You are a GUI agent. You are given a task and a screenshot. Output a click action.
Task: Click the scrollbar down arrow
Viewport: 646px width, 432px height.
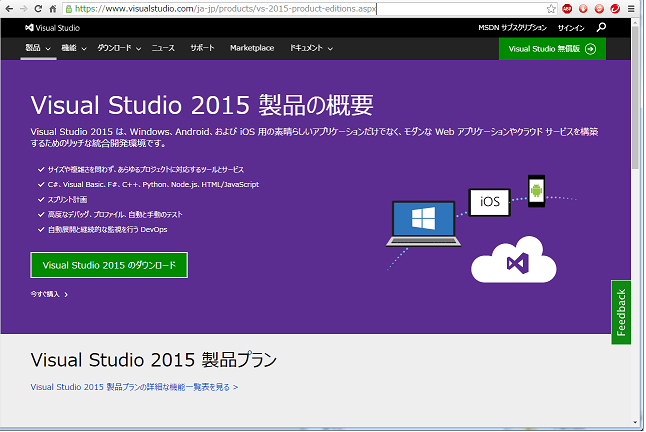[x=636, y=423]
